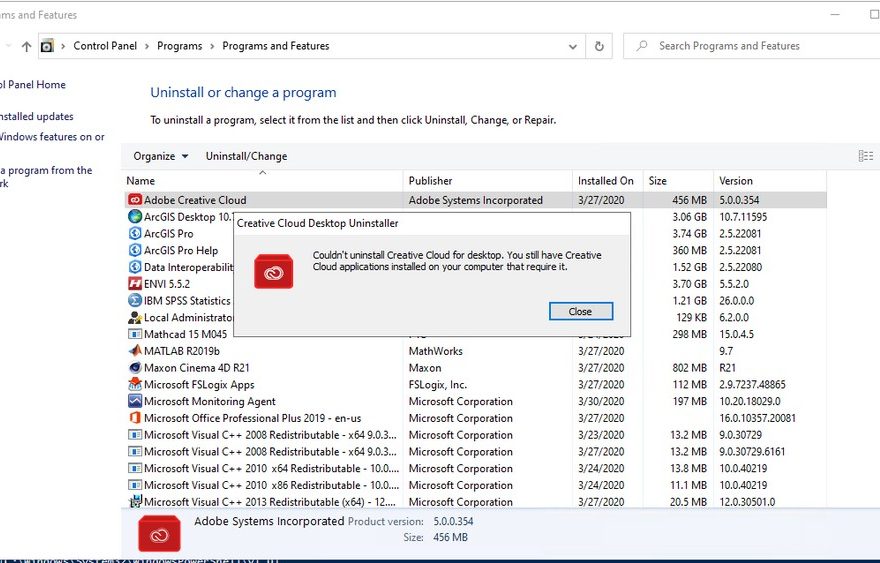Screen dimensions: 880x563
Task: Select Microsoft Office Professional Plus 2019 entry
Action: pyautogui.click(x=474, y=418)
